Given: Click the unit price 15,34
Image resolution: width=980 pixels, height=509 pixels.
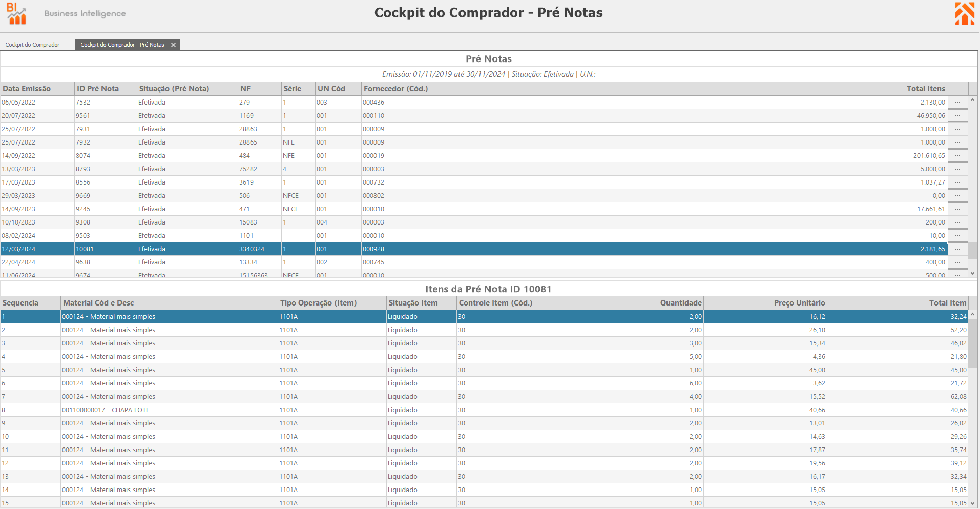Looking at the screenshot, I should coord(818,343).
